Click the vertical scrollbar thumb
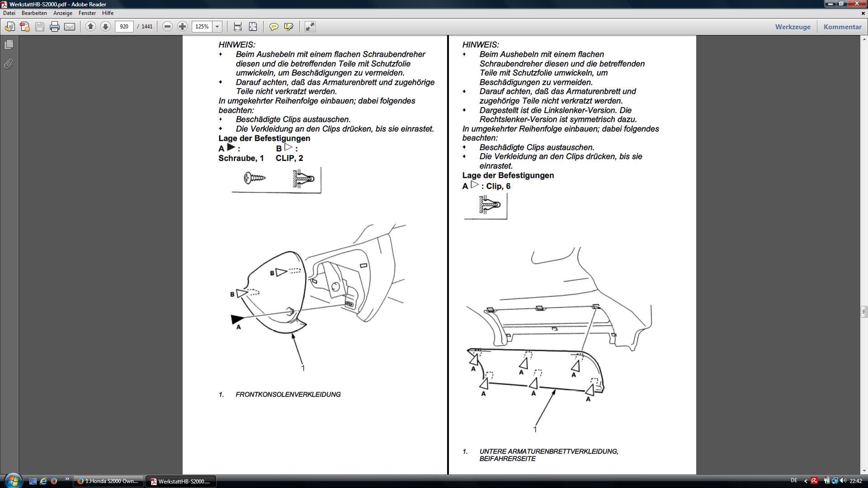868x488 pixels. tap(864, 312)
